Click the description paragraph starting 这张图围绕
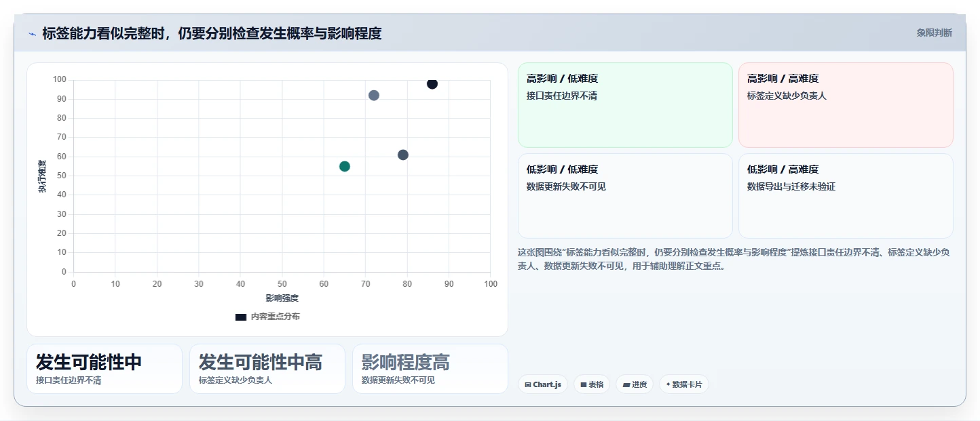Screen dimensions: 980x421 pos(734,259)
